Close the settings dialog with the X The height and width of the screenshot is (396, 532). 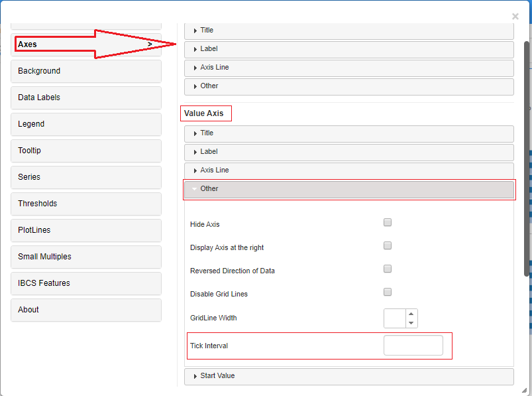[x=515, y=16]
